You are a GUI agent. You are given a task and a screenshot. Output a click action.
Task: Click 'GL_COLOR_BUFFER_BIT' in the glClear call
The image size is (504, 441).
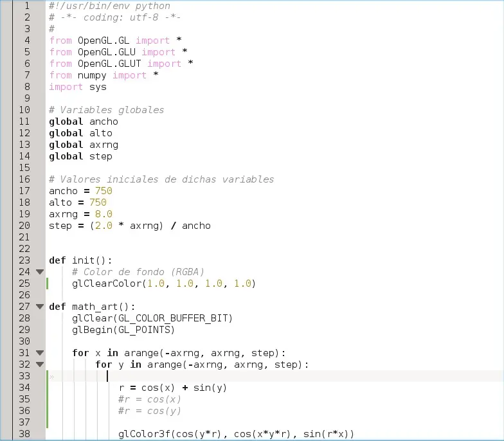(x=172, y=319)
